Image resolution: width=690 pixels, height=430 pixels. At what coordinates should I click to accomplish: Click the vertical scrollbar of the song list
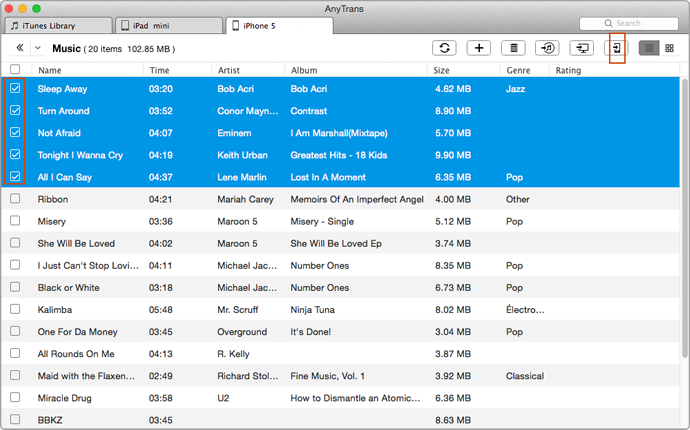pos(685,218)
